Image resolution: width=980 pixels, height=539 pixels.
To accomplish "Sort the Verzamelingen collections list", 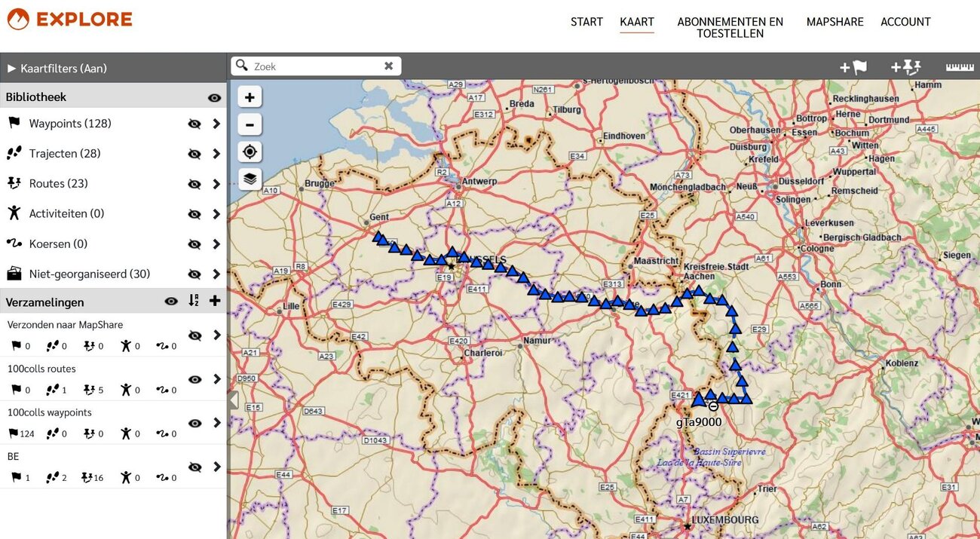I will pos(194,301).
